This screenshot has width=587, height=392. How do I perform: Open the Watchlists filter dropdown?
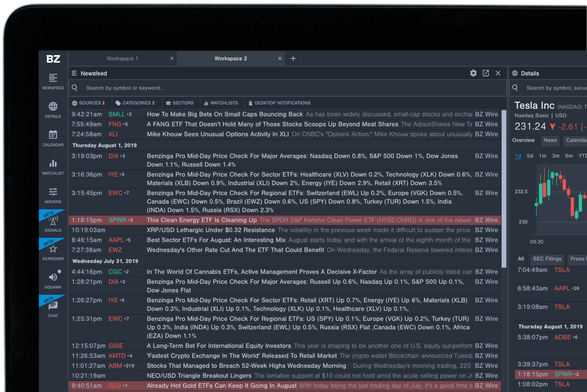pyautogui.click(x=221, y=103)
